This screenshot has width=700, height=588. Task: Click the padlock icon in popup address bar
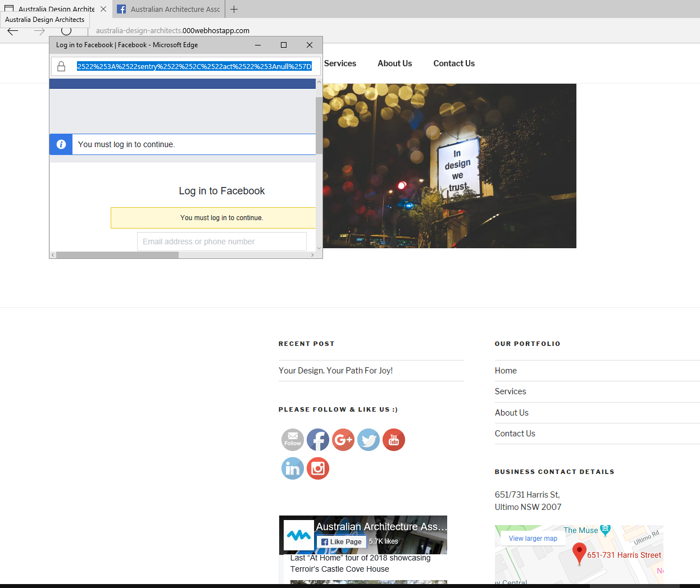tap(62, 67)
